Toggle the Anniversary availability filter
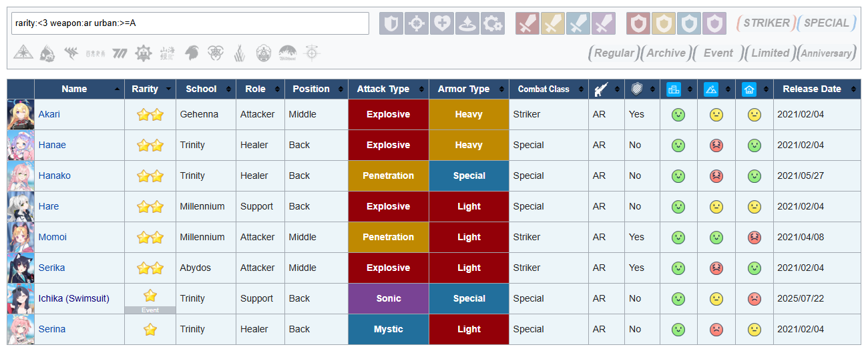Screen dimensions: 868x351 [x=827, y=53]
